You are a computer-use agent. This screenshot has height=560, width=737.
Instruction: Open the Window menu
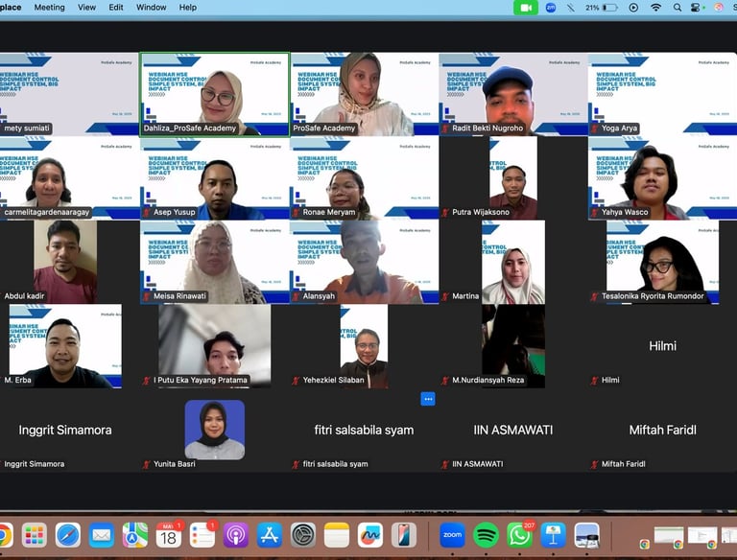click(151, 8)
